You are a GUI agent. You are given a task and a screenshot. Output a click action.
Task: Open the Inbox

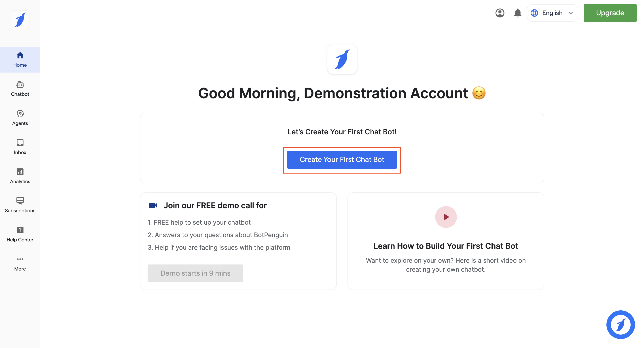pyautogui.click(x=20, y=147)
